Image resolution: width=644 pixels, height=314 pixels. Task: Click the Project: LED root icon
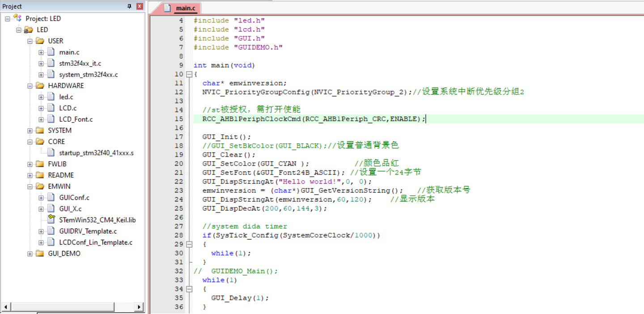pos(18,18)
